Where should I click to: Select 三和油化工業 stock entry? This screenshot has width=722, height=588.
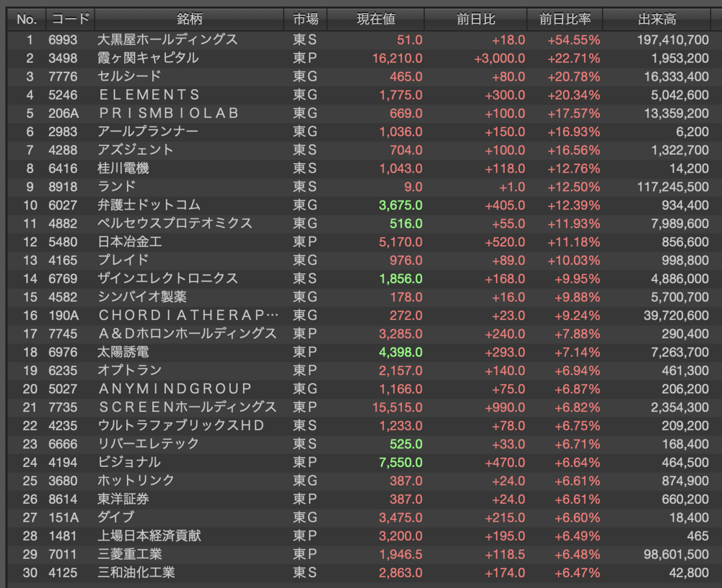136,572
